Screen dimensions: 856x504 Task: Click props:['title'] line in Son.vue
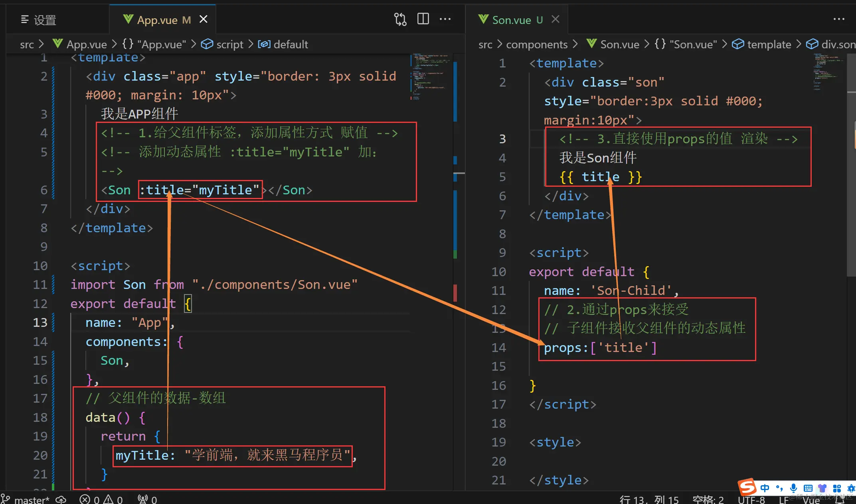click(x=601, y=348)
